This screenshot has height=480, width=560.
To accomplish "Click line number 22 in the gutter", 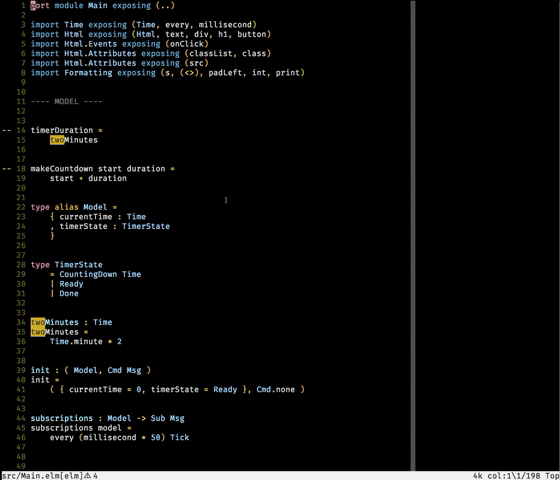I will coord(21,207).
